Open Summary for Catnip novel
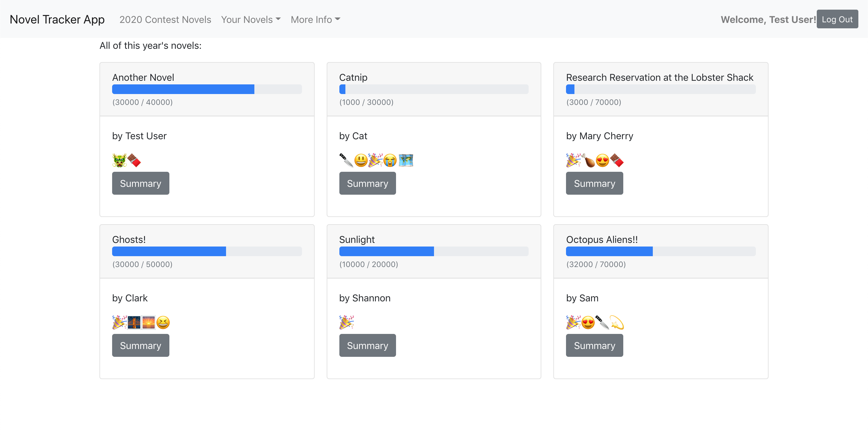 coord(367,183)
